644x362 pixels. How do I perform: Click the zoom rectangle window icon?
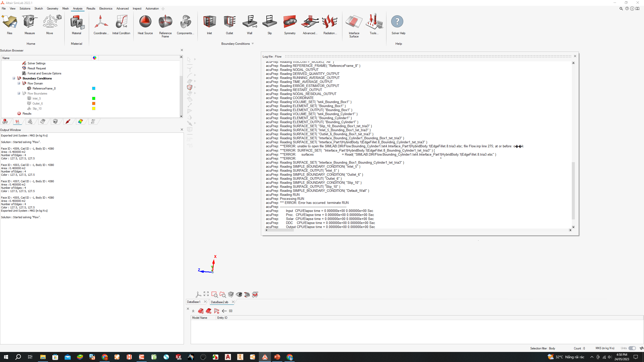214,294
